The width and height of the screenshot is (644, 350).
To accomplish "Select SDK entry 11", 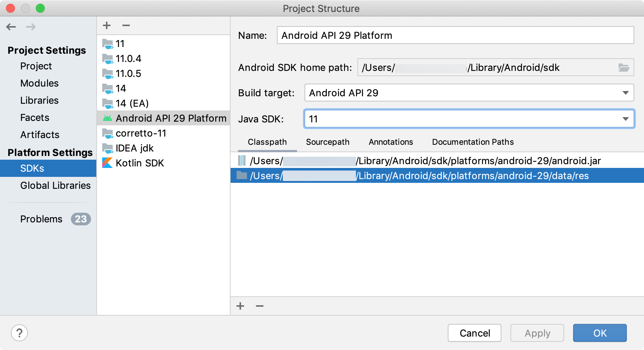I will (163, 44).
